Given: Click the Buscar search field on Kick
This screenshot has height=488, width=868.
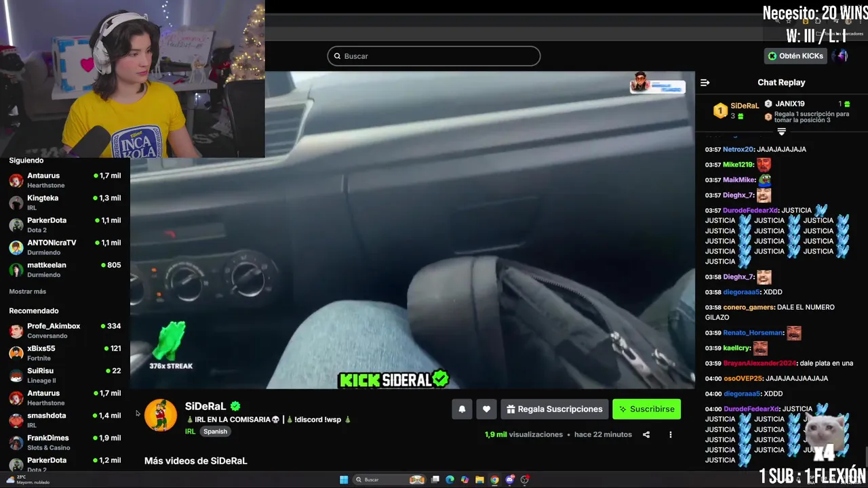Looking at the screenshot, I should click(x=434, y=56).
